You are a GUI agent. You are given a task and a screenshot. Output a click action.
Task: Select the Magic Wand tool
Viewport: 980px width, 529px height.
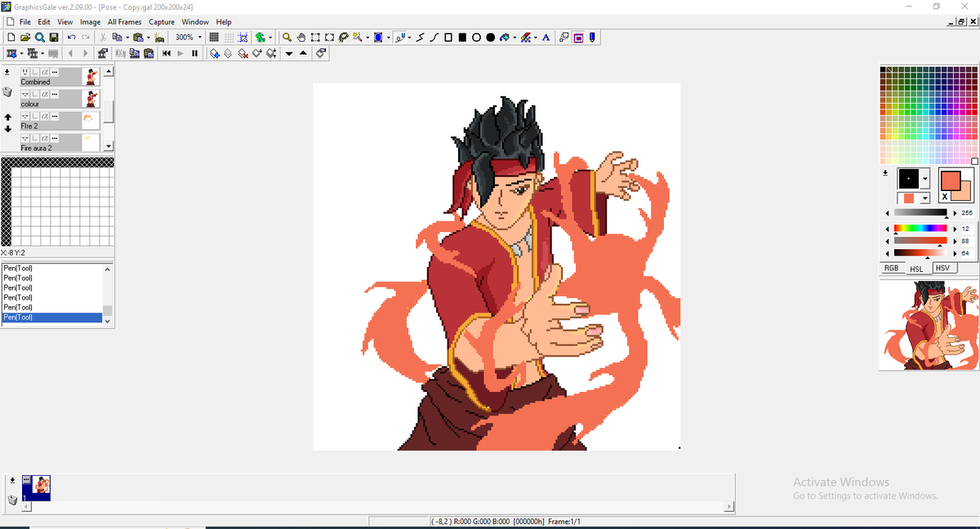[357, 38]
